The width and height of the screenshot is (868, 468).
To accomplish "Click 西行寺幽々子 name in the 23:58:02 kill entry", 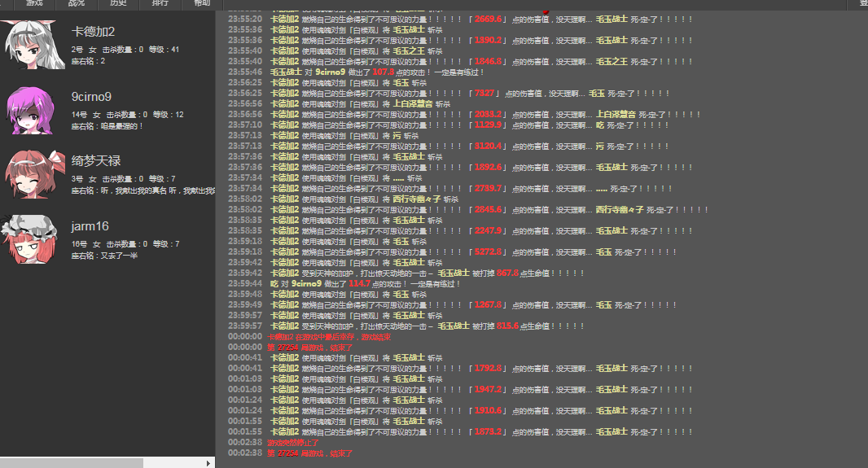I will click(x=415, y=199).
